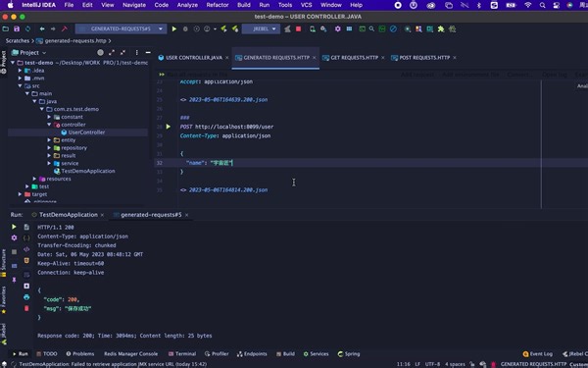This screenshot has width=588, height=368.
Task: Collapse the src folder
Action: click(20, 86)
